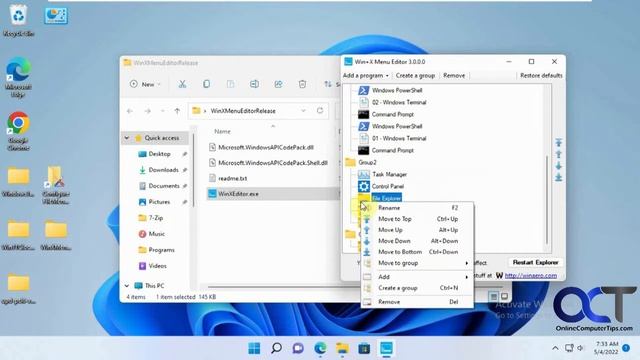The image size is (640, 360).
Task: Click Move Up arrow on editor sidebar
Action: click(x=558, y=154)
